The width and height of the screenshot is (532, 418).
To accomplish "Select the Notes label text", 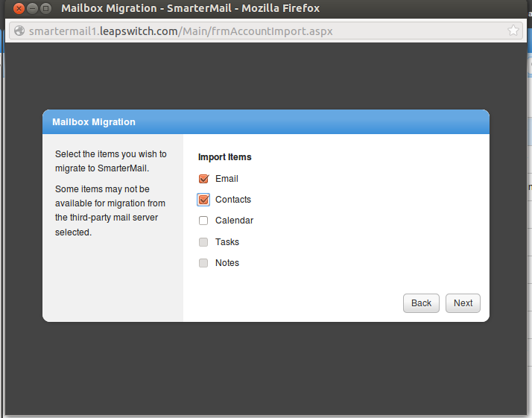I will (x=227, y=263).
